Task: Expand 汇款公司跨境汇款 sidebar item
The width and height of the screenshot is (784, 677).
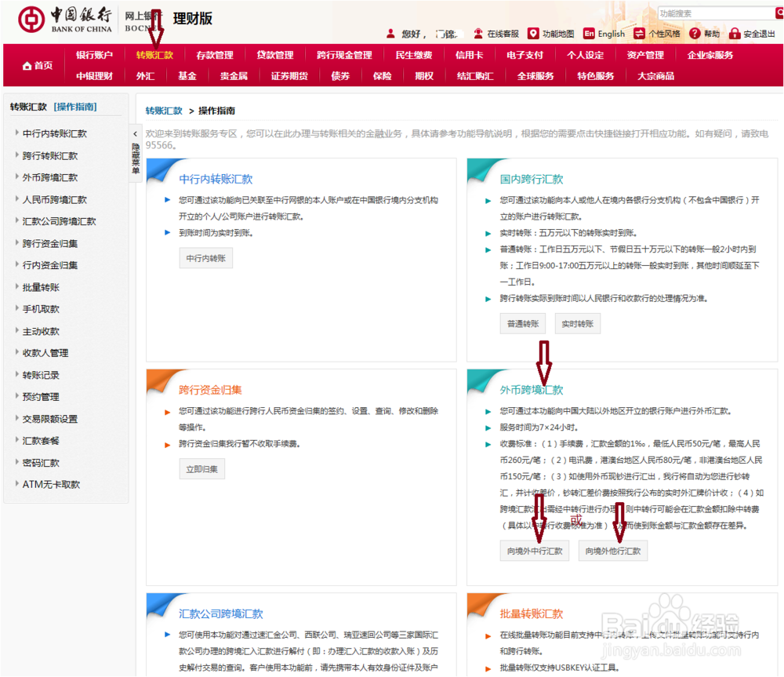Action: (x=59, y=221)
